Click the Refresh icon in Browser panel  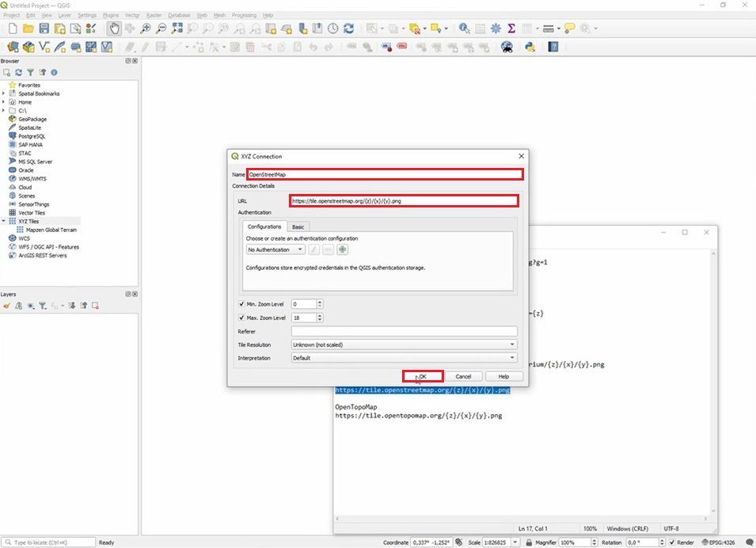18,72
